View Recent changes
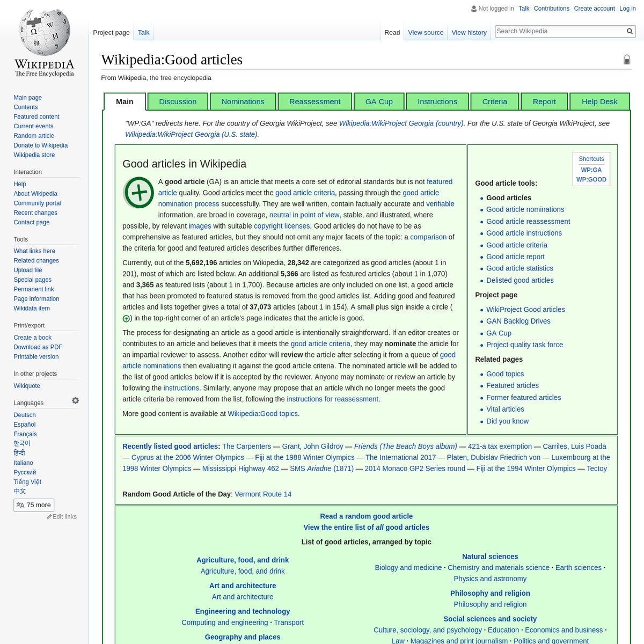The width and height of the screenshot is (644, 644). coord(35,213)
